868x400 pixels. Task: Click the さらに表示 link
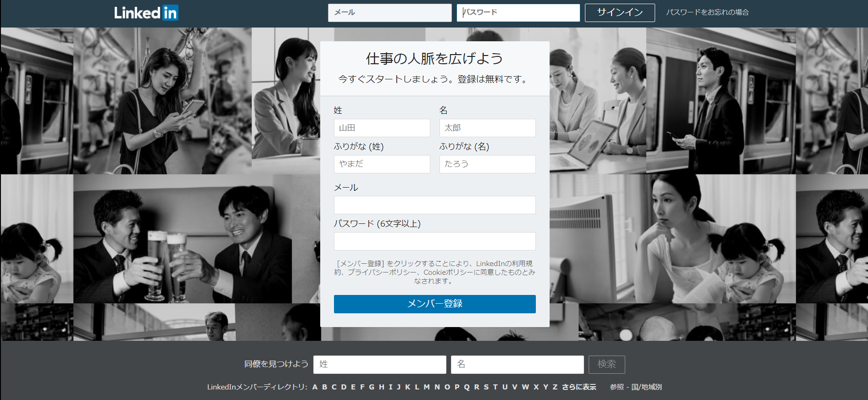click(x=579, y=387)
